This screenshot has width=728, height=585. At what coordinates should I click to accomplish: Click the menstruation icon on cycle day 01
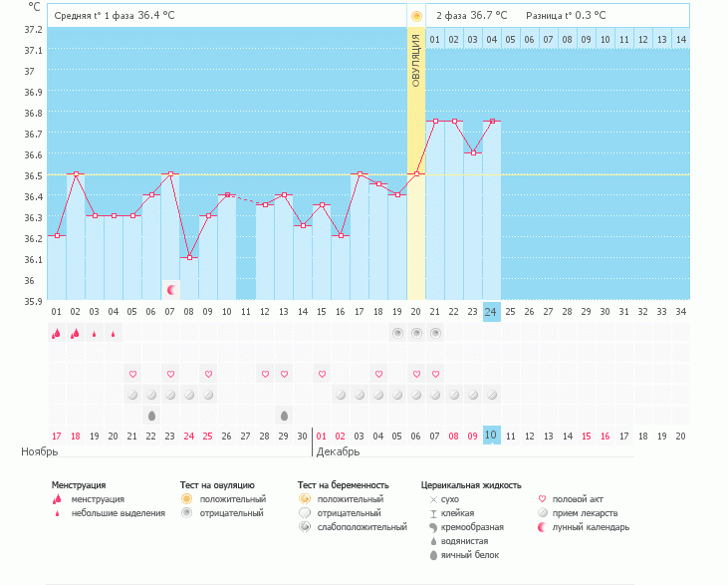tap(57, 334)
